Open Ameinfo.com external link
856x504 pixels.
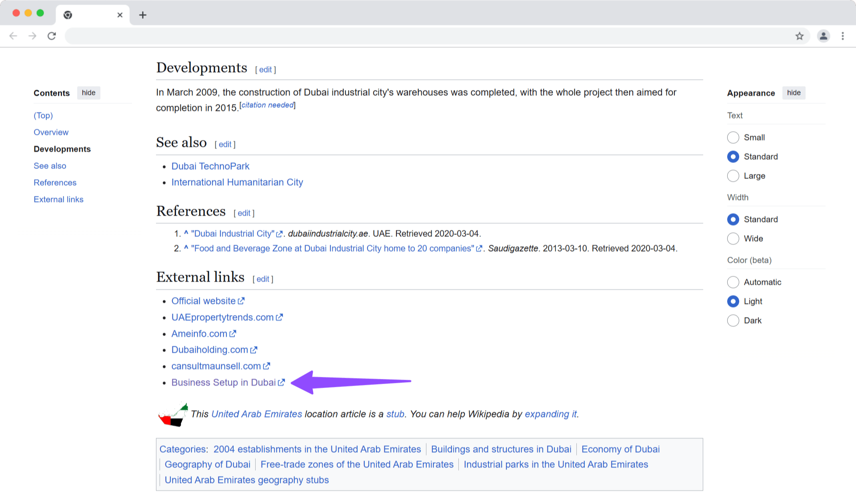[x=199, y=334]
